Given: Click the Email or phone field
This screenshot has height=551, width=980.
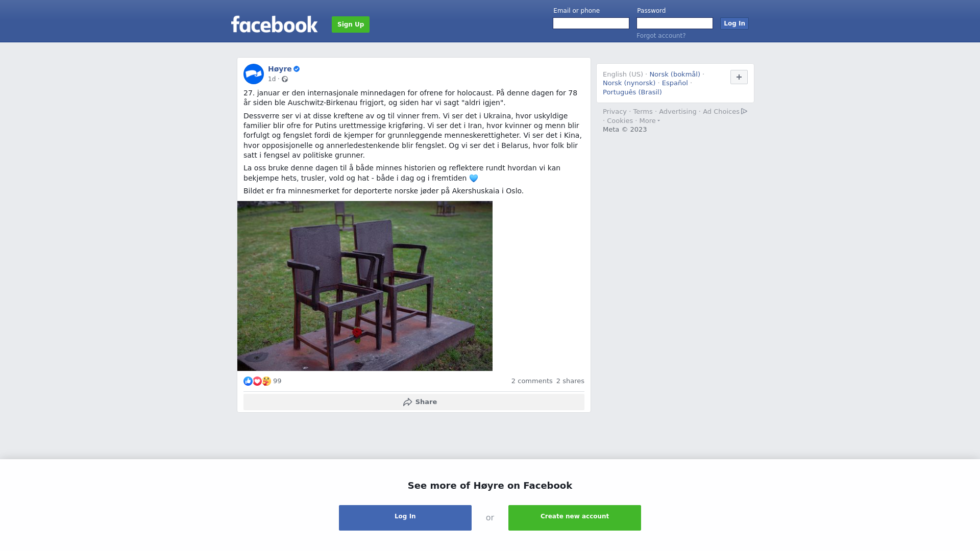Looking at the screenshot, I should tap(591, 23).
